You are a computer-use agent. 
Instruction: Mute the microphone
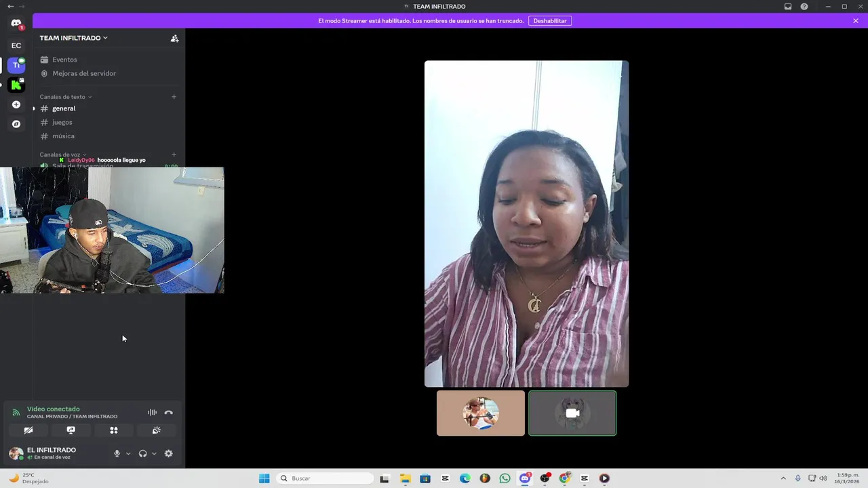click(x=117, y=453)
